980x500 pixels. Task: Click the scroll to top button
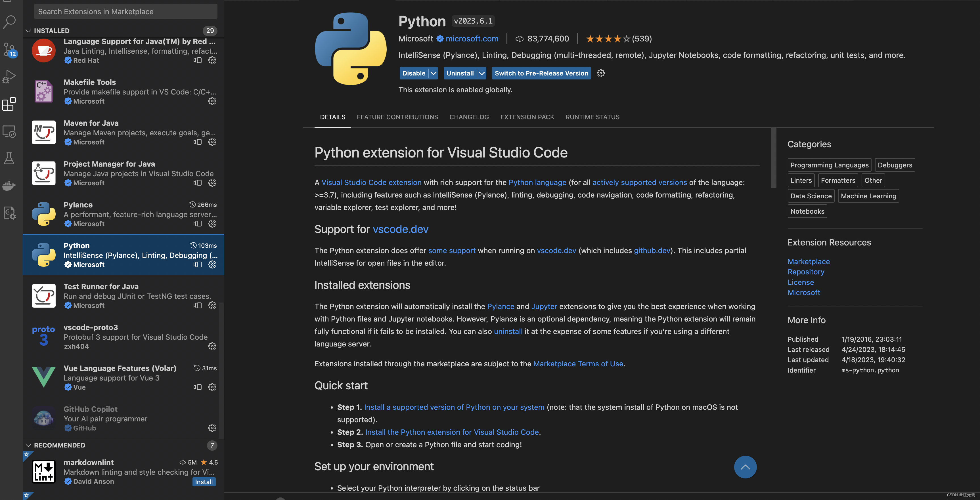click(x=745, y=467)
